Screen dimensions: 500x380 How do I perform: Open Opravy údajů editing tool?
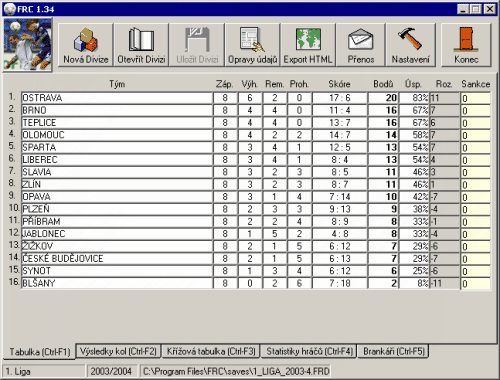253,45
